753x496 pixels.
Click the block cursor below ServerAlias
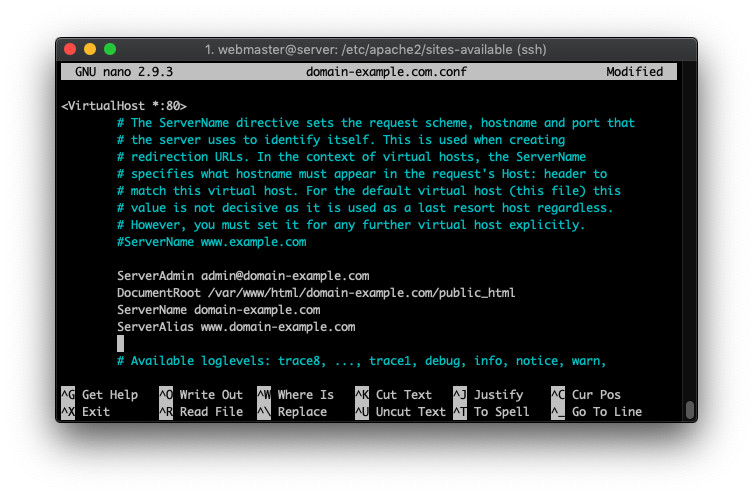click(x=120, y=343)
